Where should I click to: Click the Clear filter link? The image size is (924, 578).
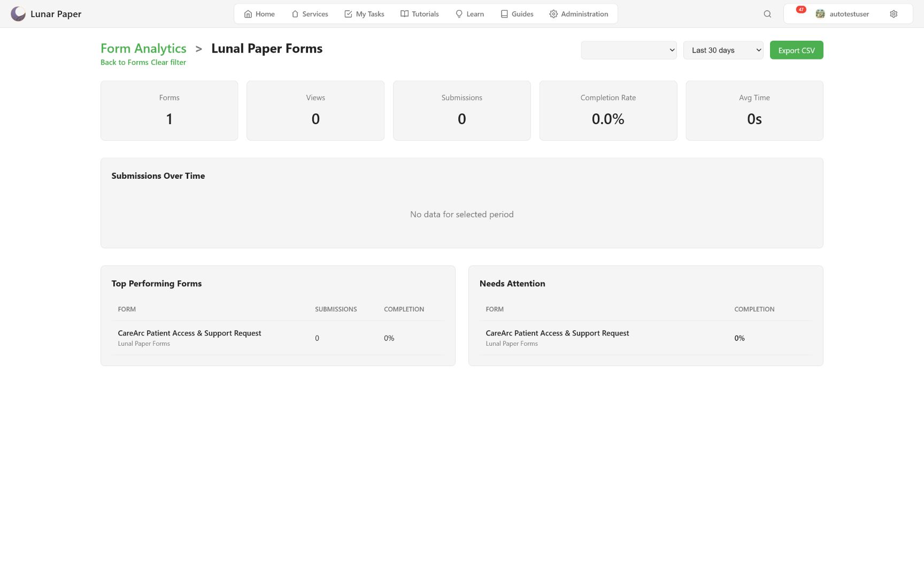[168, 63]
